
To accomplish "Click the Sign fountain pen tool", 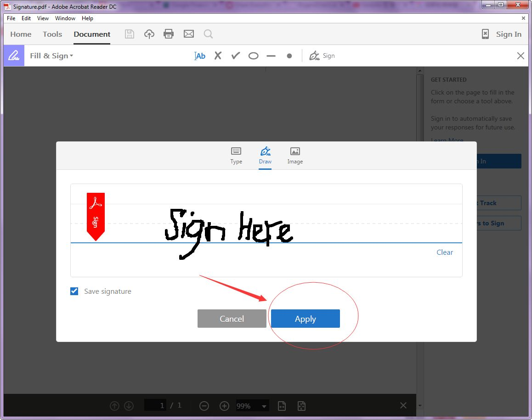I will coord(322,56).
